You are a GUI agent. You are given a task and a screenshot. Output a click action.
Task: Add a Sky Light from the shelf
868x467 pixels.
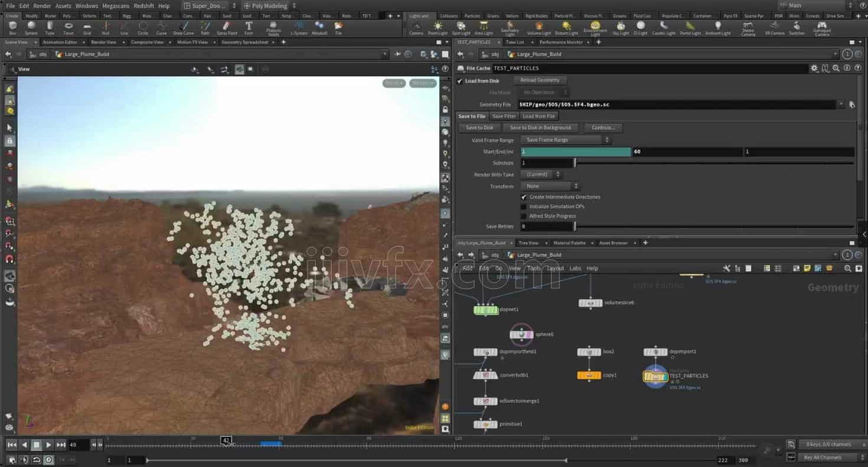pos(621,27)
